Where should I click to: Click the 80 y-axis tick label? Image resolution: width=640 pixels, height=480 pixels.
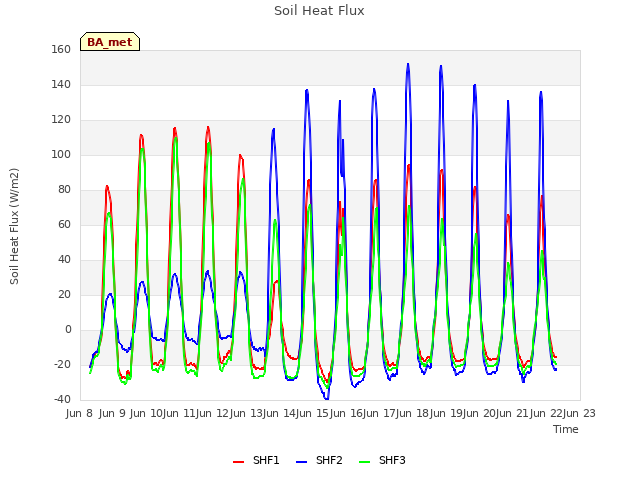(64, 189)
